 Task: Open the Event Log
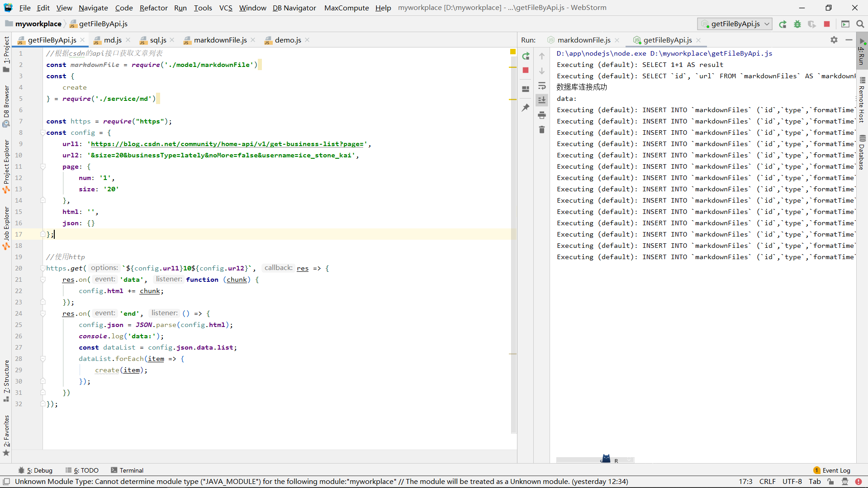[831, 470]
